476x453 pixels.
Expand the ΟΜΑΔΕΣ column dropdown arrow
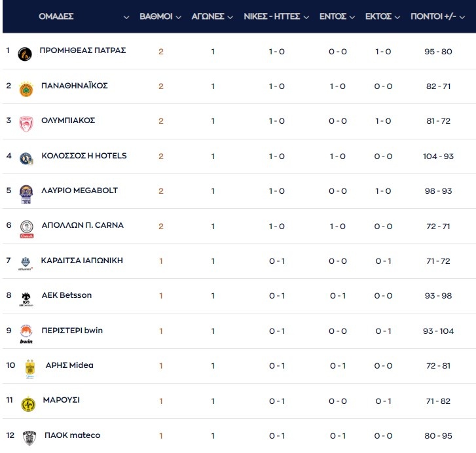(126, 17)
